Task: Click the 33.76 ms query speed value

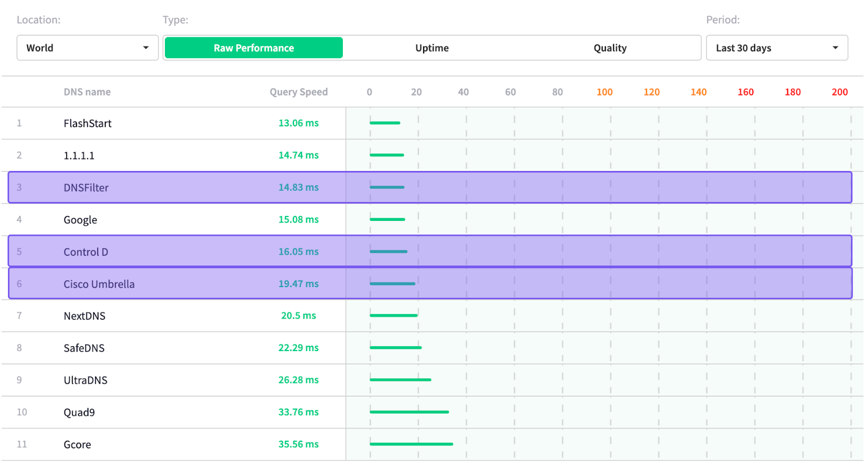Action: tap(298, 412)
